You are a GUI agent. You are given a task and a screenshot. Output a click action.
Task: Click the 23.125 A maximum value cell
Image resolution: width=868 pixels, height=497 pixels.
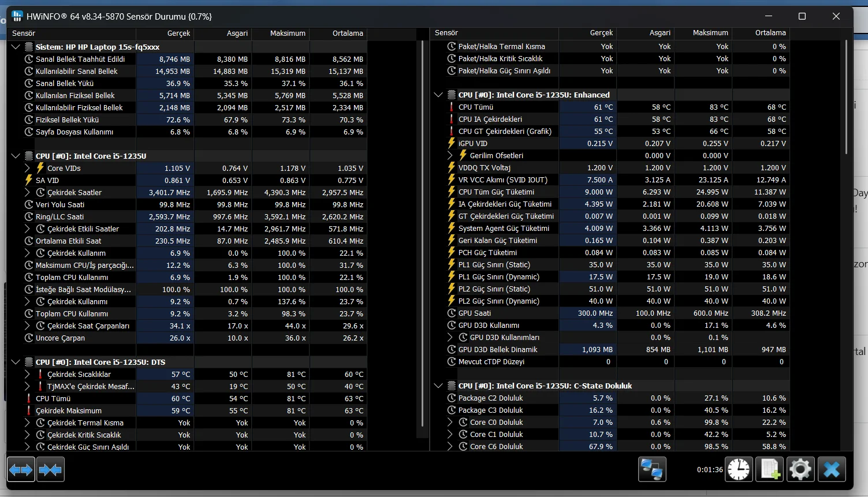tap(703, 180)
